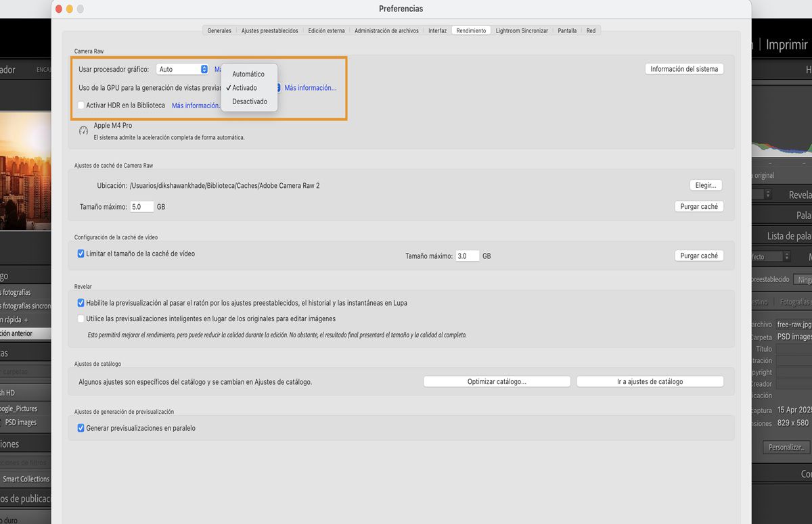
Task: Open the Lightroom Sincronizar tab
Action: click(x=523, y=30)
